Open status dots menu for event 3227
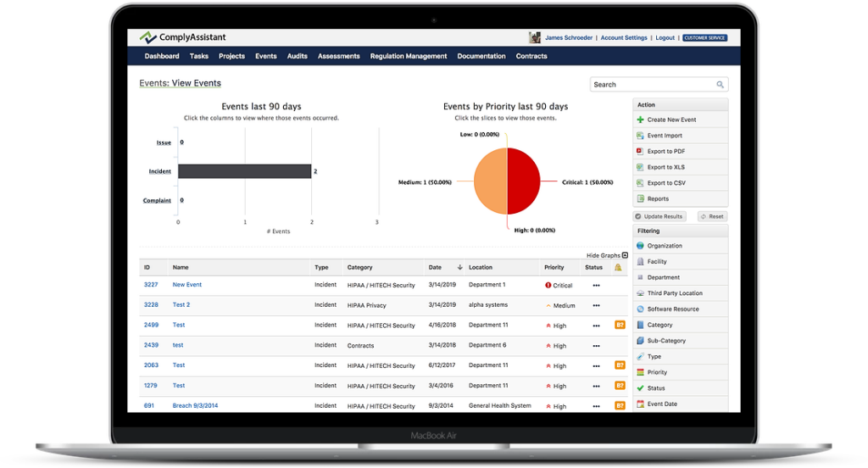This screenshot has height=468, width=868. pos(596,286)
